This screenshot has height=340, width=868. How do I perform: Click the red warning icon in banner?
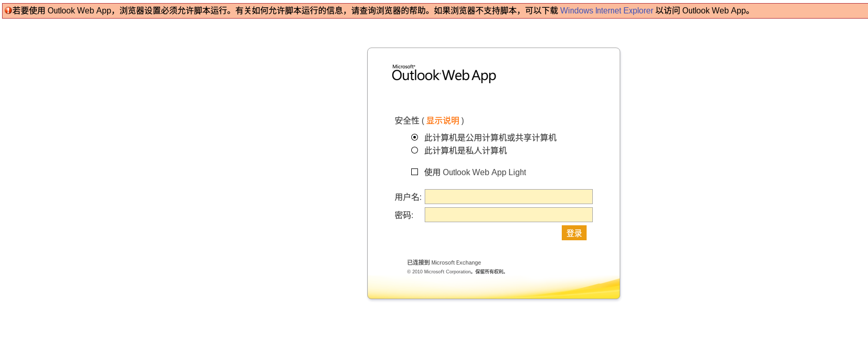coord(8,10)
